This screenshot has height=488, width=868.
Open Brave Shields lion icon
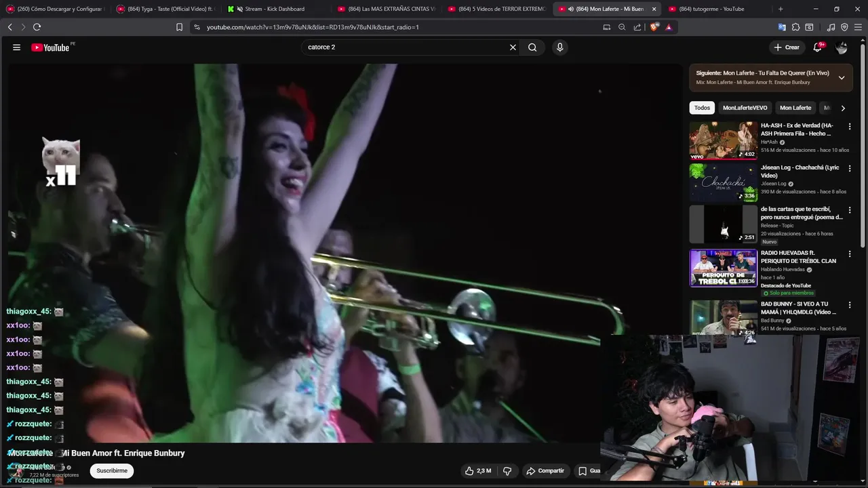(x=654, y=27)
